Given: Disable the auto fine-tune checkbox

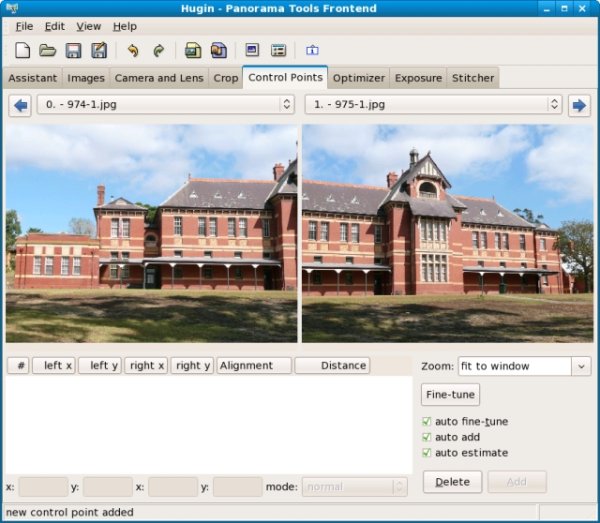Looking at the screenshot, I should tap(427, 422).
